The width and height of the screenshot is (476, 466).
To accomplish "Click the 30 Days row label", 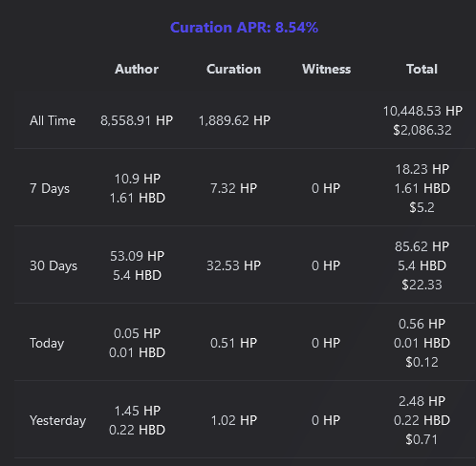I will point(54,265).
